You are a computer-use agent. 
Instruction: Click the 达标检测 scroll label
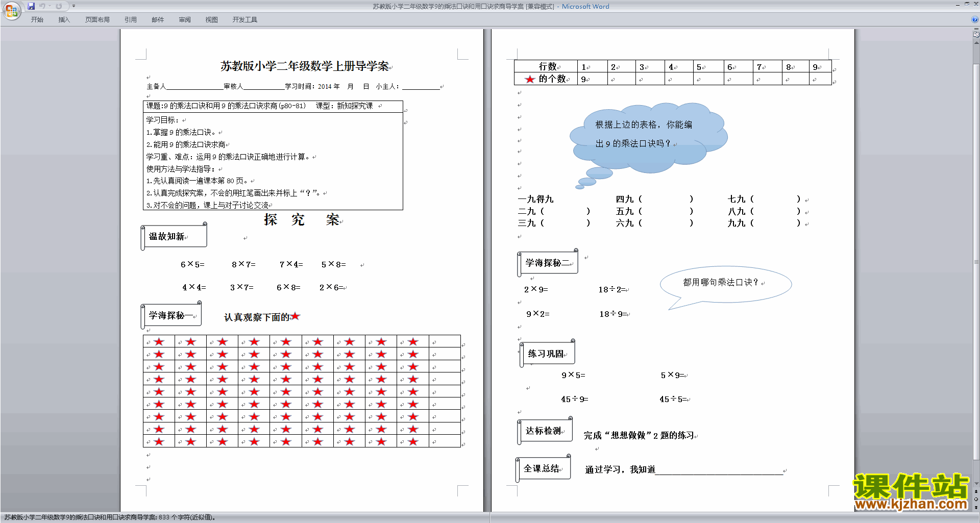545,431
